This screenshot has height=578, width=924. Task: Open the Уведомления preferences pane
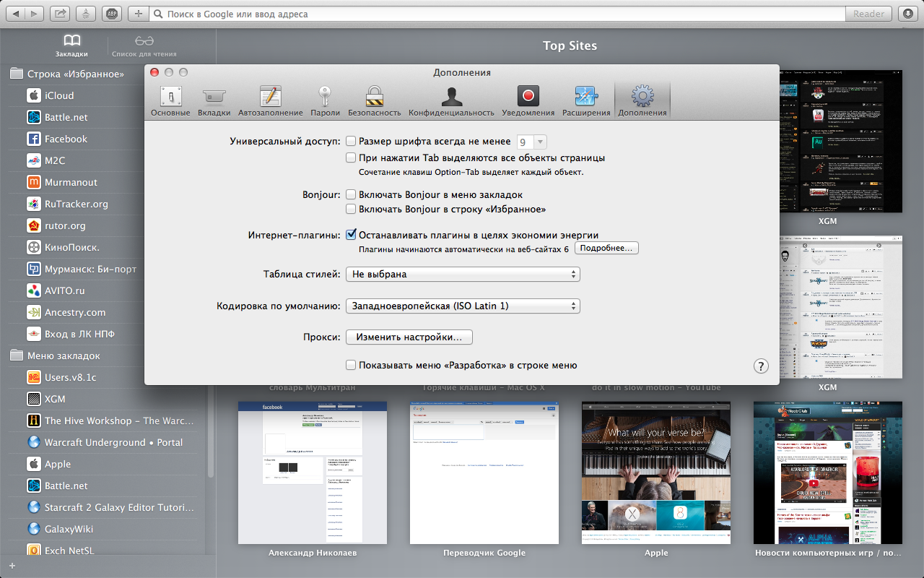528,100
